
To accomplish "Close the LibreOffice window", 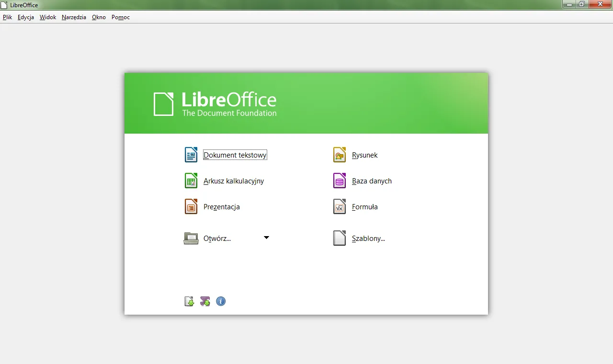I will pos(600,4).
